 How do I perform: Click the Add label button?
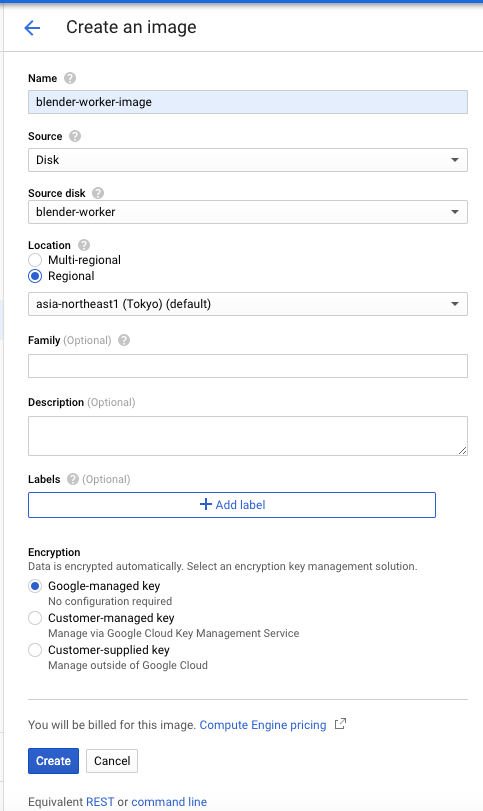coord(232,505)
